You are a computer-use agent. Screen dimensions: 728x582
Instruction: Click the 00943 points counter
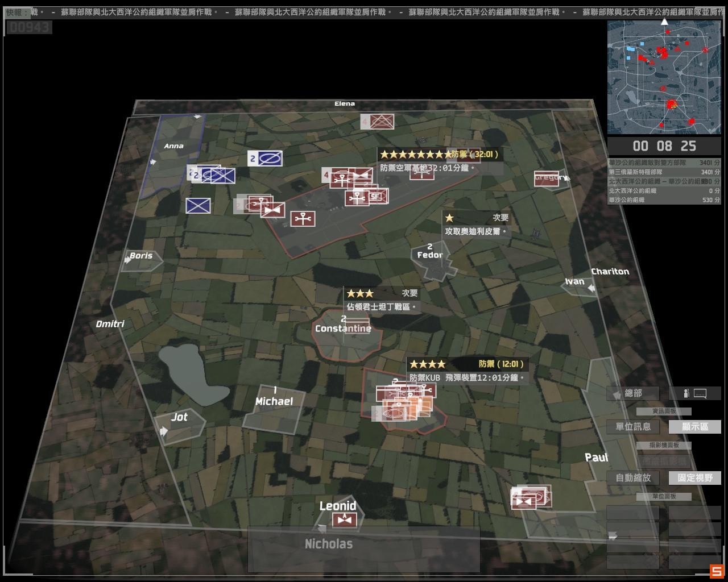[x=30, y=27]
